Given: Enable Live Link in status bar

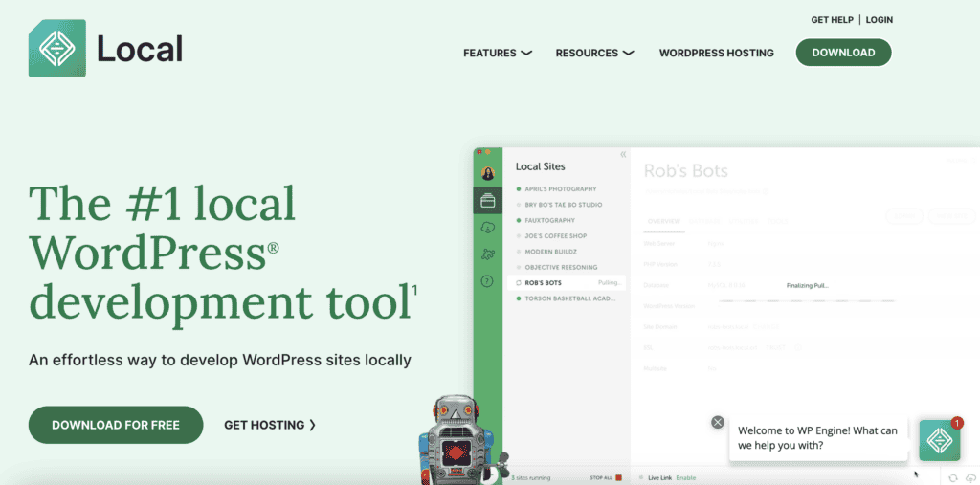Looking at the screenshot, I should coord(686,478).
